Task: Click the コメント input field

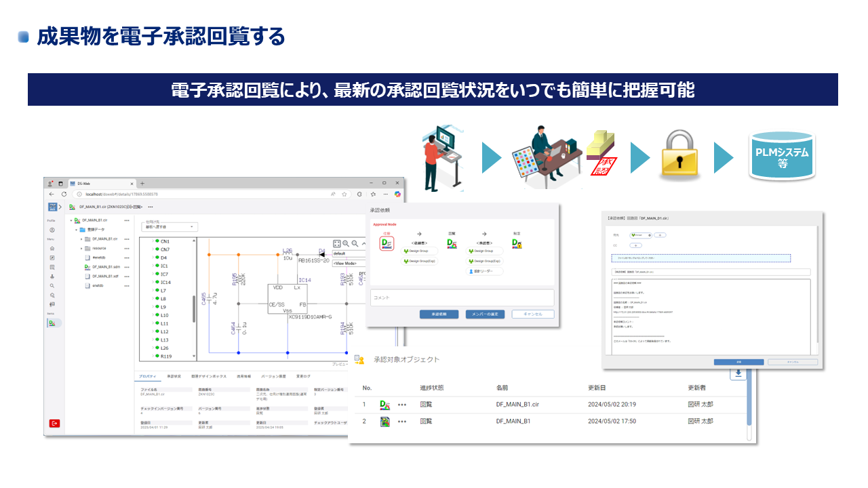Action: [x=462, y=298]
